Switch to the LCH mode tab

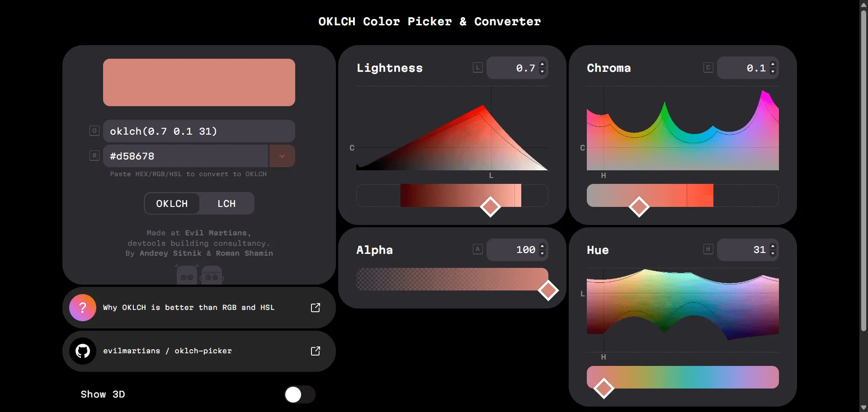[226, 204]
